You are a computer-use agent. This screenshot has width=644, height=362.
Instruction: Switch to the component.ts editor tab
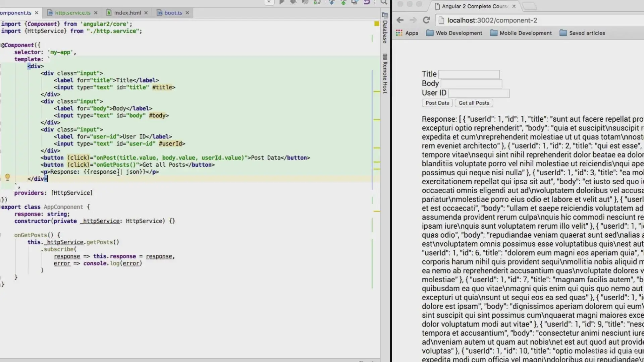click(x=15, y=13)
